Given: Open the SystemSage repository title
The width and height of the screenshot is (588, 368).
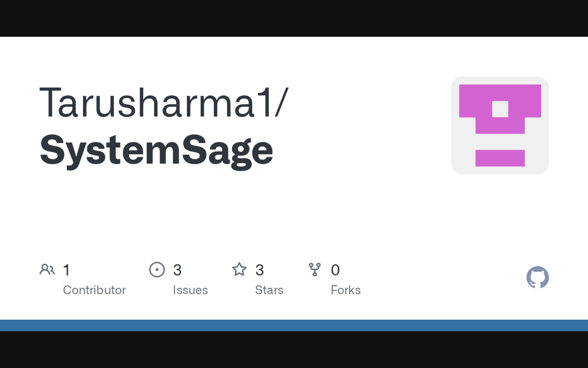Looking at the screenshot, I should pos(156,150).
